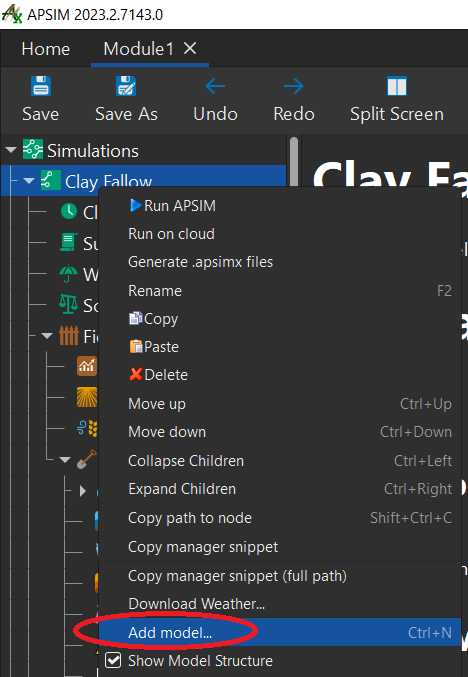Choose Copy manager snippet entry
Viewport: 468px width, 677px height.
tap(280, 547)
